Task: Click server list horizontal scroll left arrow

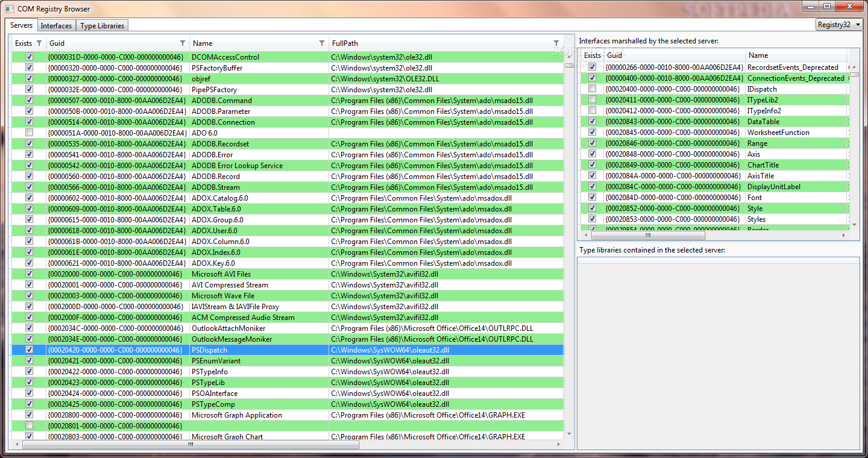Action: click(x=16, y=445)
